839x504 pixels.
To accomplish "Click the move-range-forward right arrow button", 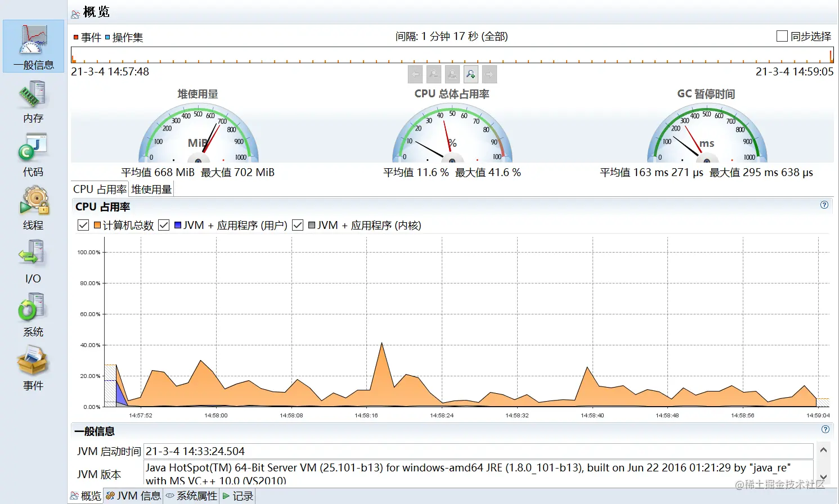I will point(490,74).
